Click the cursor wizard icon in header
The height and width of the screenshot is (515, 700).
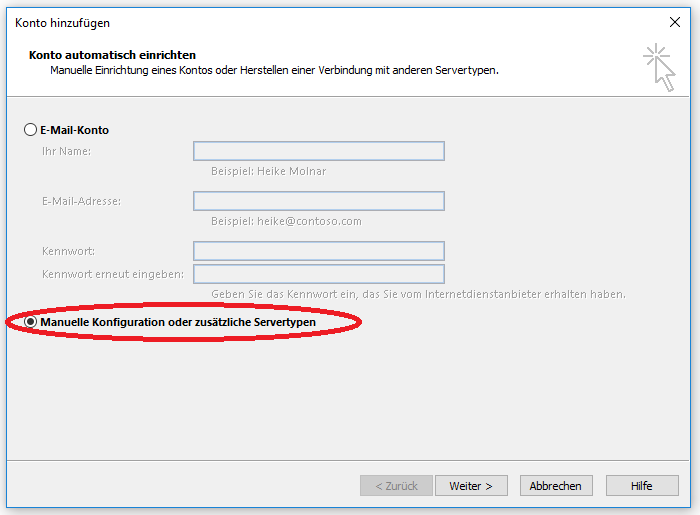659,67
